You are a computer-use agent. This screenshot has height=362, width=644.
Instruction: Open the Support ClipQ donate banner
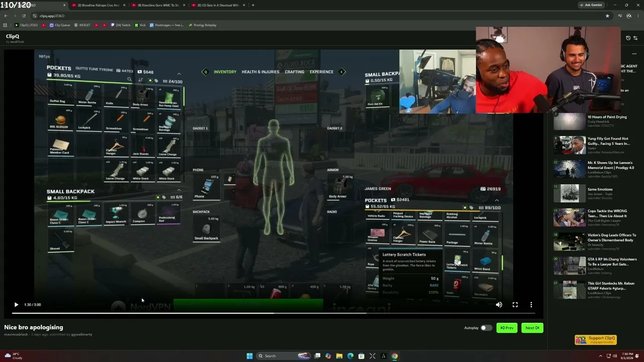[x=596, y=340]
